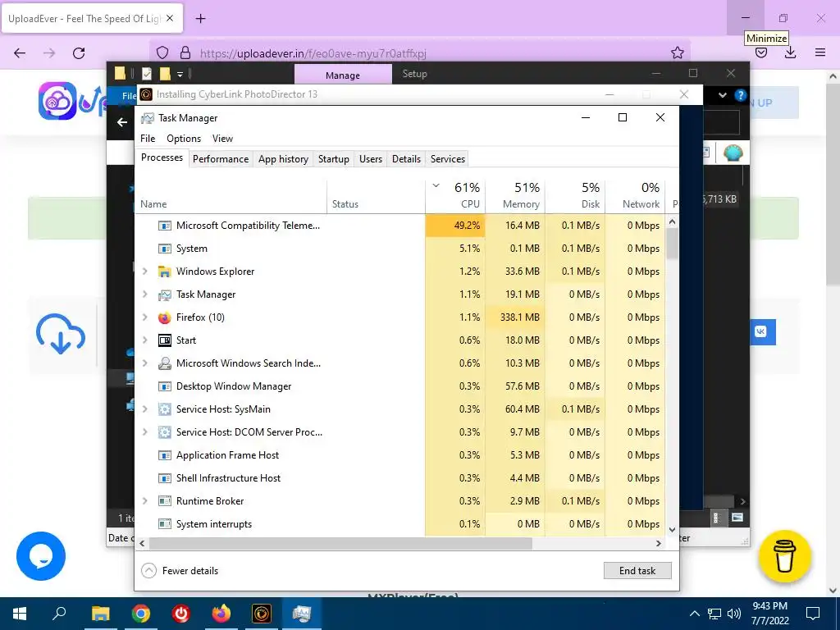Click the Microsoft Windows Search Indexer icon
The height and width of the screenshot is (630, 840).
click(164, 363)
